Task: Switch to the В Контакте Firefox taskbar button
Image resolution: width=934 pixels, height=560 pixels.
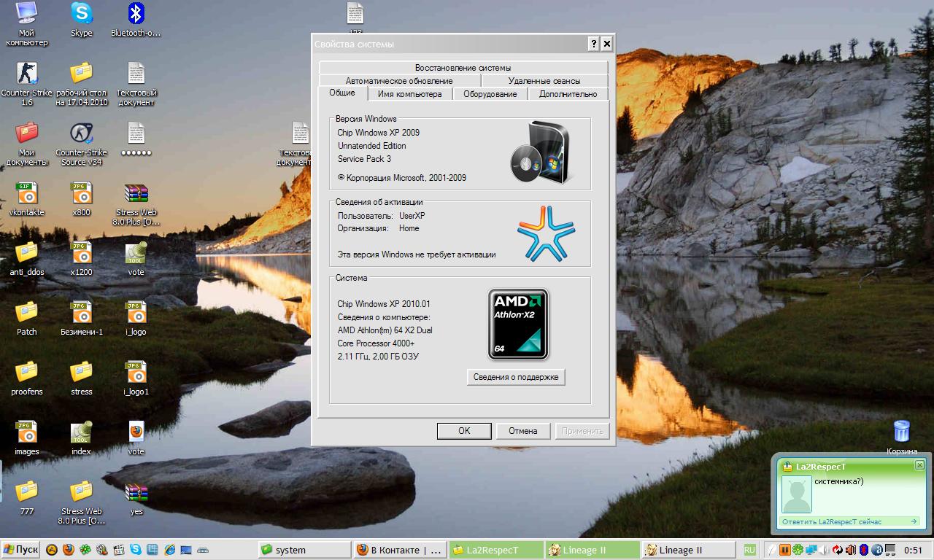Action: 399,550
